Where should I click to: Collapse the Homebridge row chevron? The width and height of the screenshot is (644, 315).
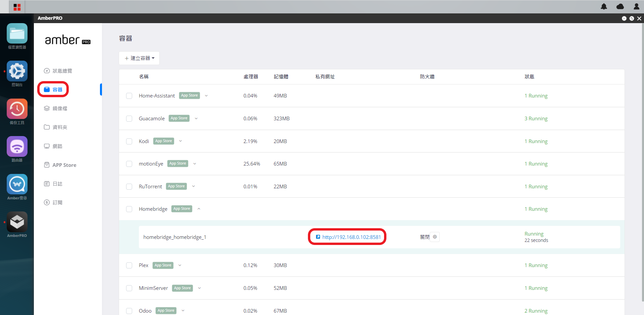pos(199,209)
